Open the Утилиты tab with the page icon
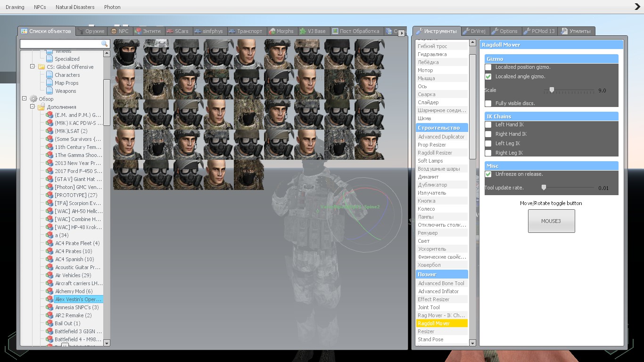Viewport: 644px width, 362px height. click(576, 31)
